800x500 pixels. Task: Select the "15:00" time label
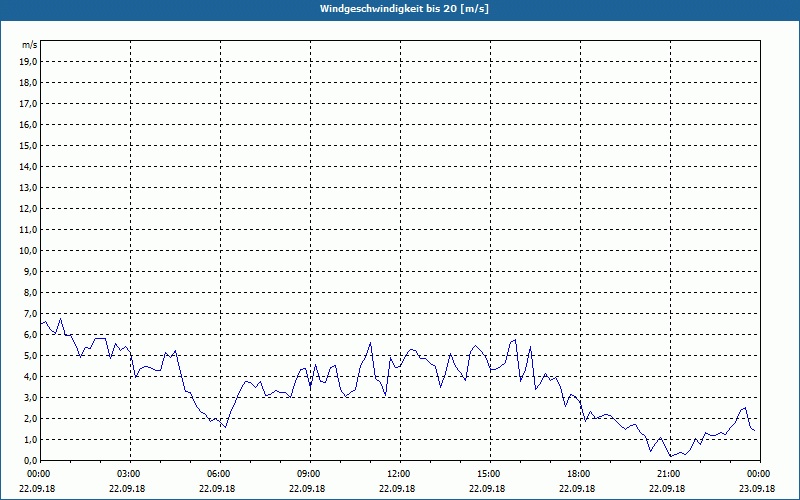click(x=490, y=474)
